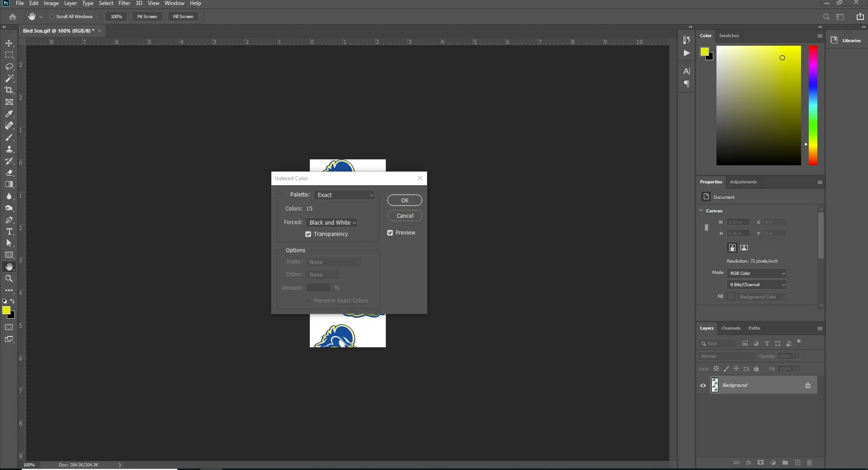Select the Rectangular Marquee tool

pos(9,55)
